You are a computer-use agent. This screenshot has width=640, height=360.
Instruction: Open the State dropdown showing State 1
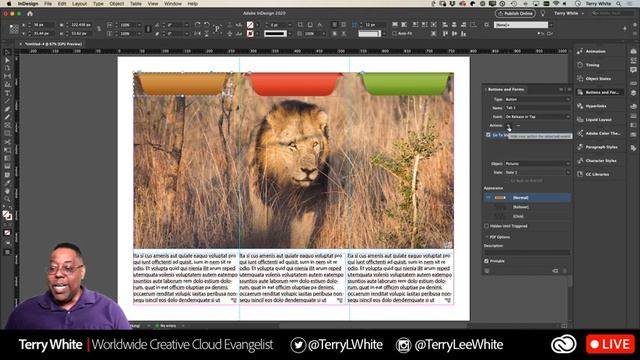[537, 172]
